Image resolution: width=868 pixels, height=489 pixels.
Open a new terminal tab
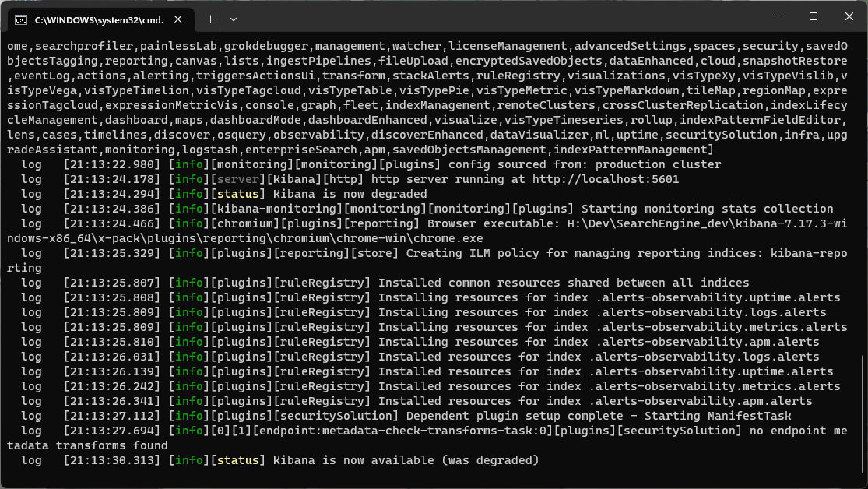(x=210, y=19)
